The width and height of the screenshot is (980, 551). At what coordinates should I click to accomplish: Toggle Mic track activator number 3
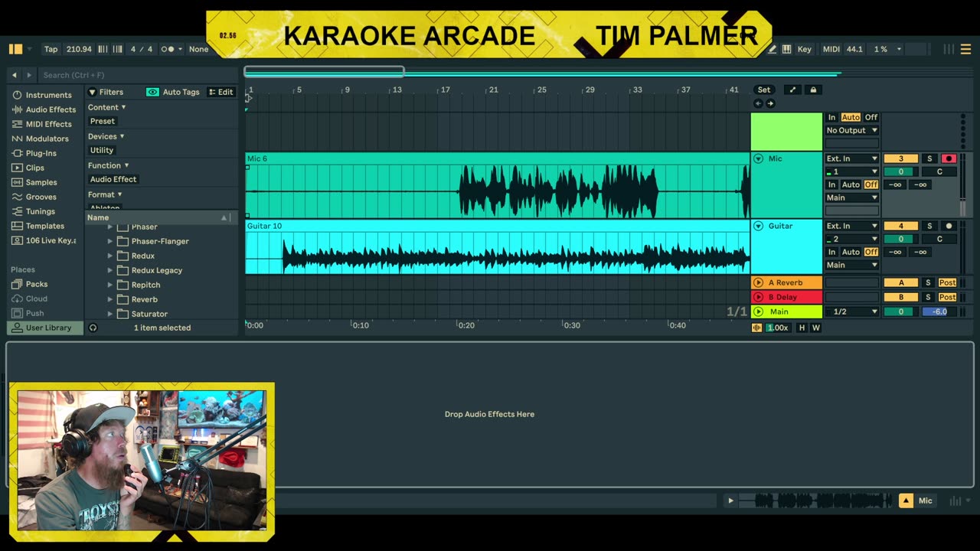pyautogui.click(x=901, y=158)
